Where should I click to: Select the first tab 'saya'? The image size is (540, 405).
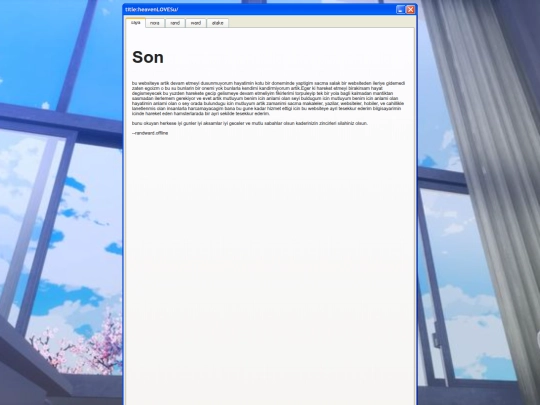136,22
